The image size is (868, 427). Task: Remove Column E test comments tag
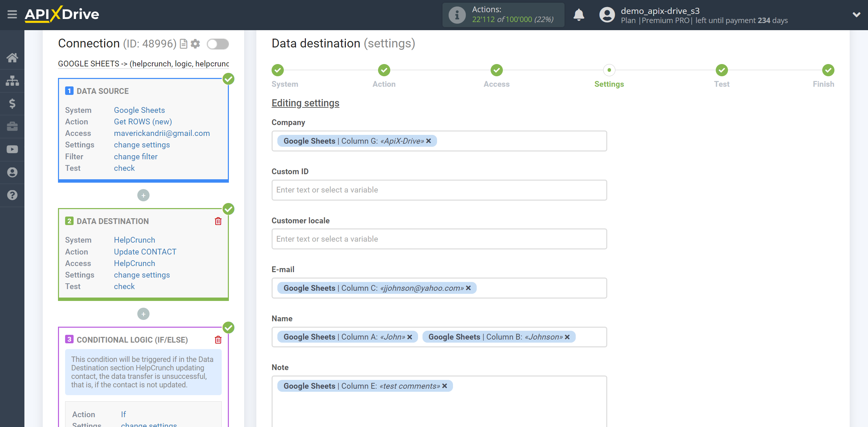(x=445, y=386)
